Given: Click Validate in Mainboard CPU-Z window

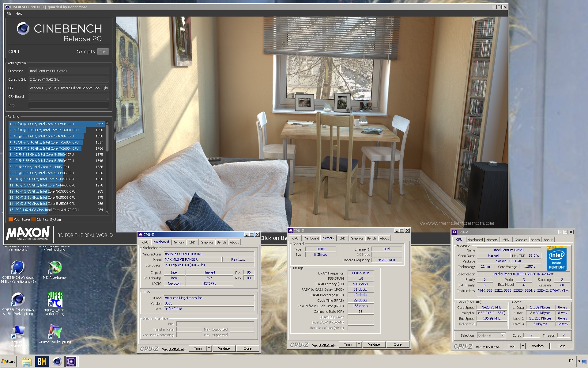Looking at the screenshot, I should [224, 348].
